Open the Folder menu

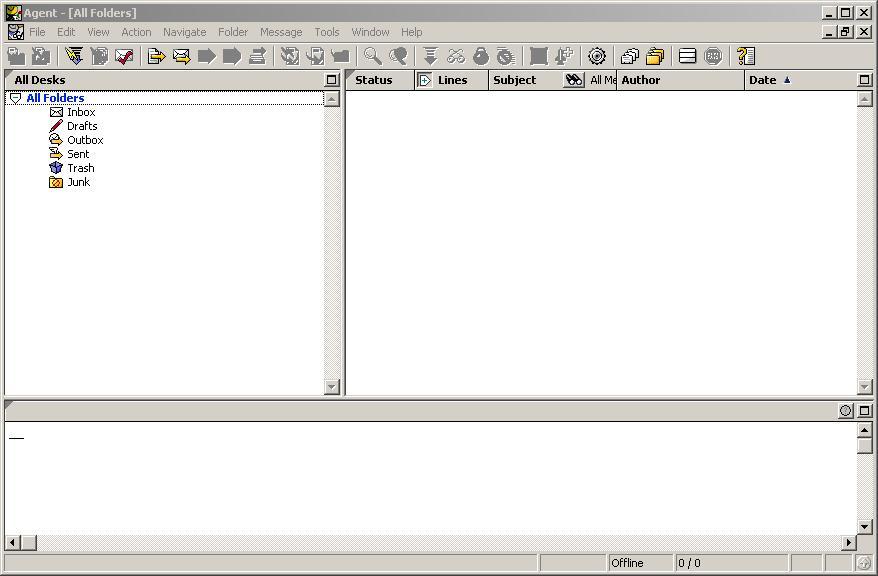point(232,32)
